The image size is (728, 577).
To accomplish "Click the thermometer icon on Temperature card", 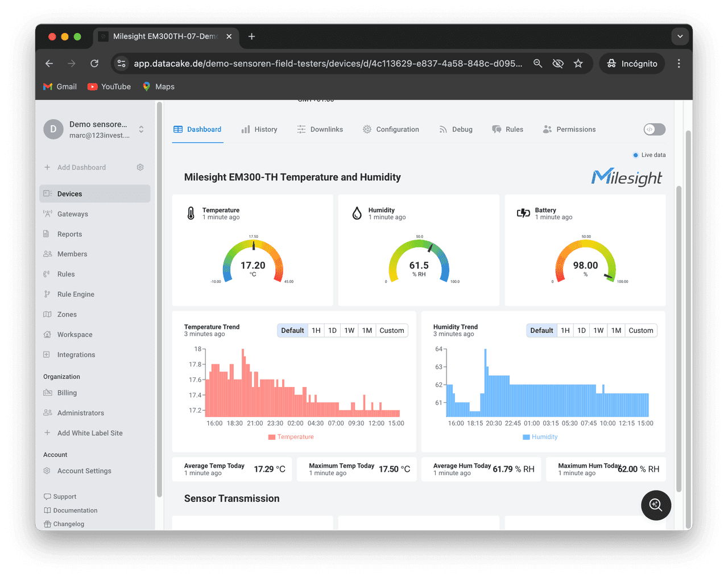I will (191, 213).
